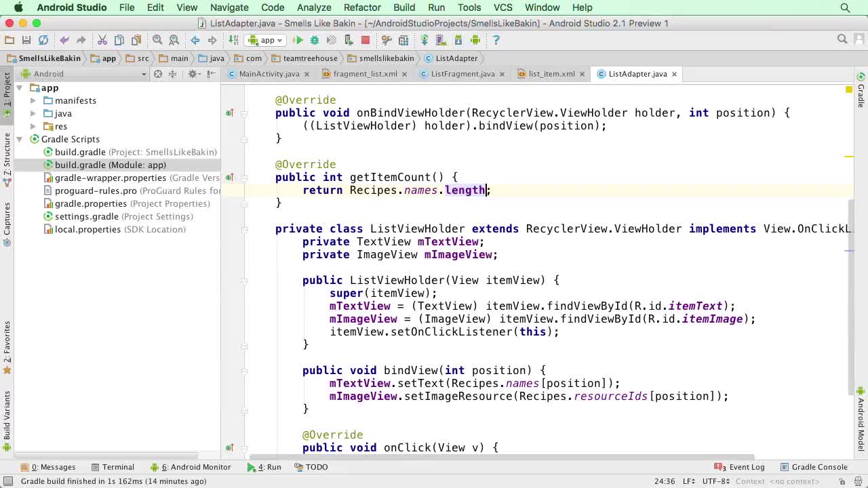Open the VCS menu
The height and width of the screenshot is (488, 868).
click(x=502, y=7)
